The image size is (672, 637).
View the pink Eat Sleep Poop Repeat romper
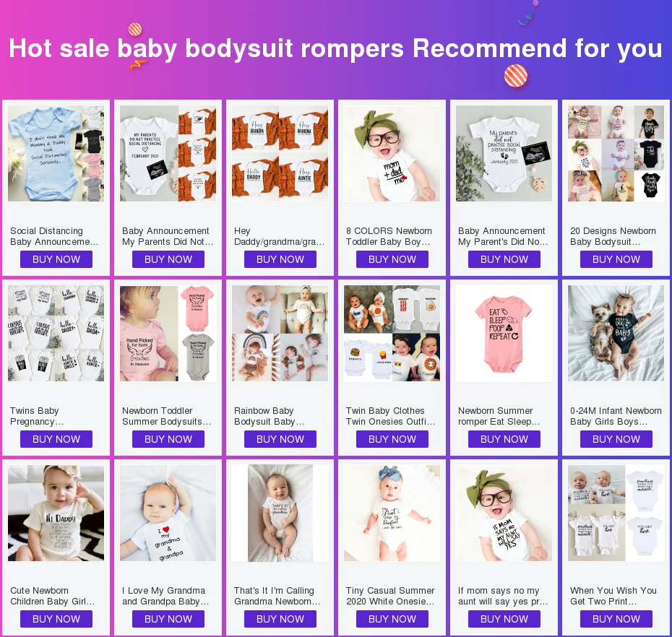(x=504, y=333)
